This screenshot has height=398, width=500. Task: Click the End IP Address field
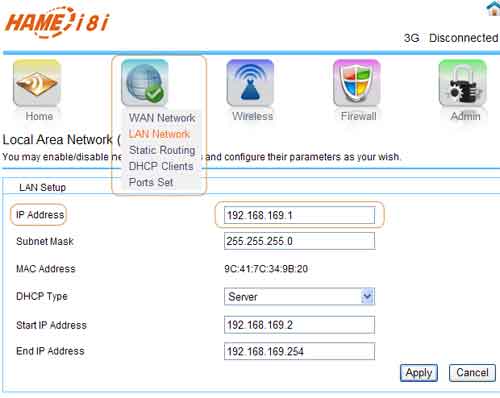[299, 351]
